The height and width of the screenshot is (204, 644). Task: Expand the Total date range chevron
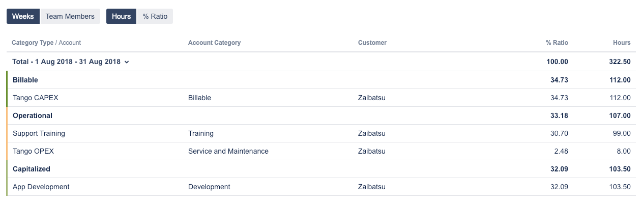tap(127, 62)
